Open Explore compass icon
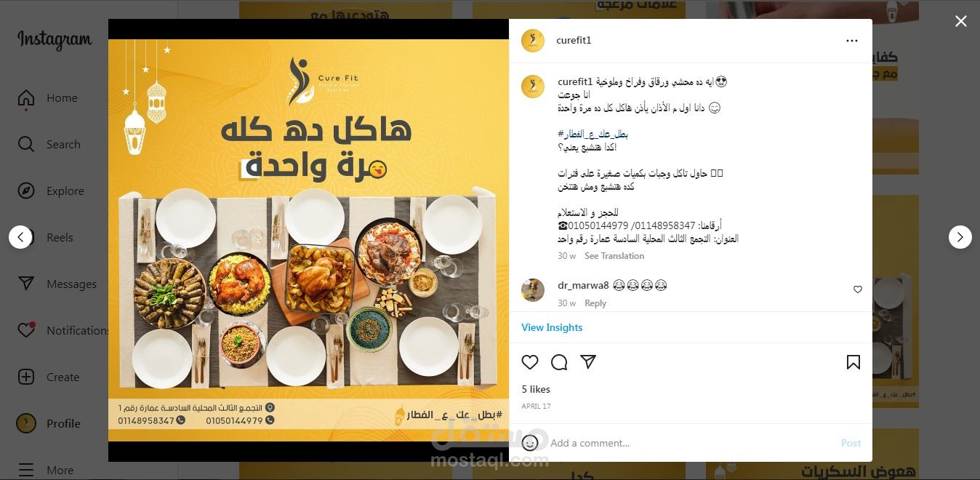The width and height of the screenshot is (980, 480). pyautogui.click(x=26, y=191)
